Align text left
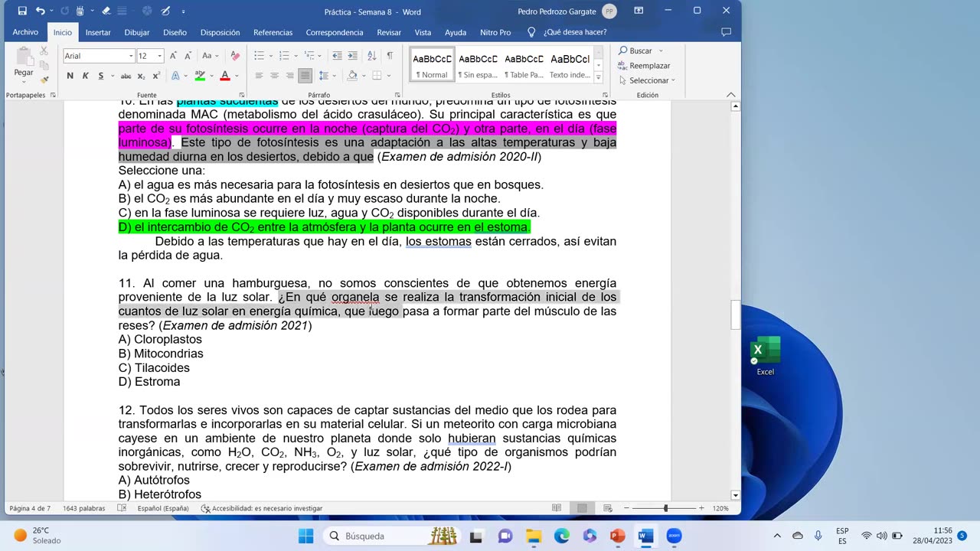The image size is (980, 551). click(x=259, y=76)
